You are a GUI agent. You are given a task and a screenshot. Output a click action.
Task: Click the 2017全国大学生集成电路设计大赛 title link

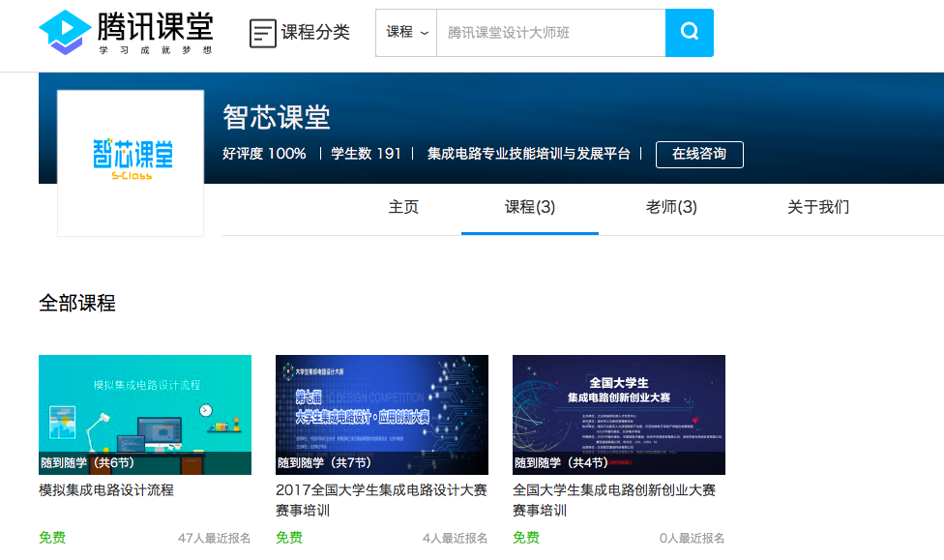(381, 500)
